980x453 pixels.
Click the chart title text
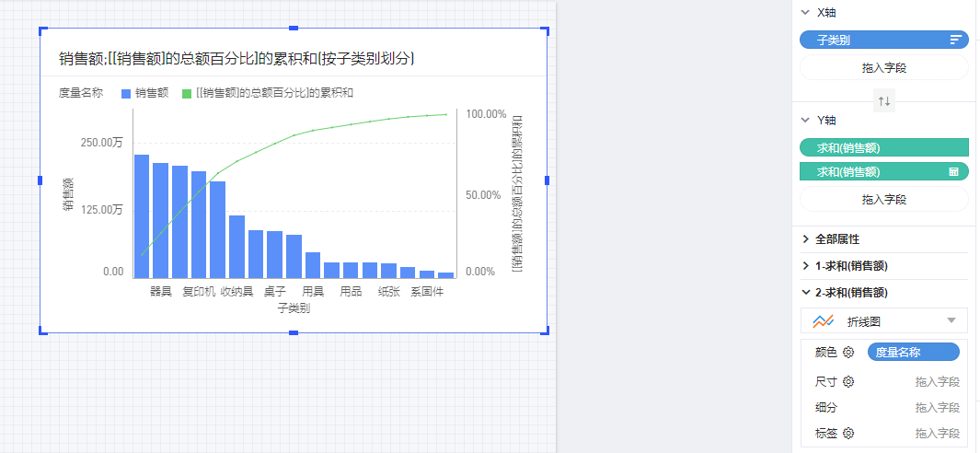click(x=237, y=59)
